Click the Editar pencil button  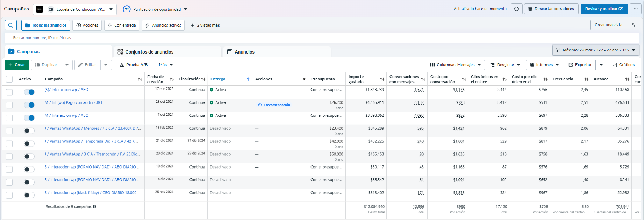point(87,65)
